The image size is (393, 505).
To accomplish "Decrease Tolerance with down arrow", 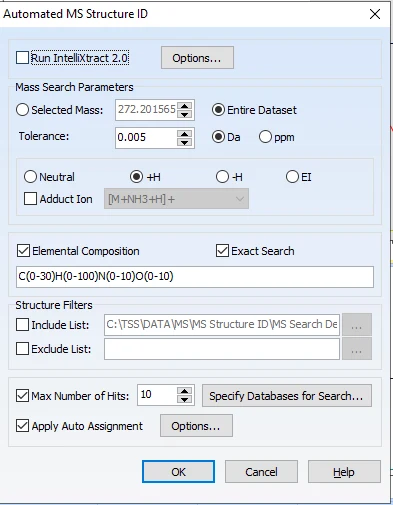I will (184, 142).
